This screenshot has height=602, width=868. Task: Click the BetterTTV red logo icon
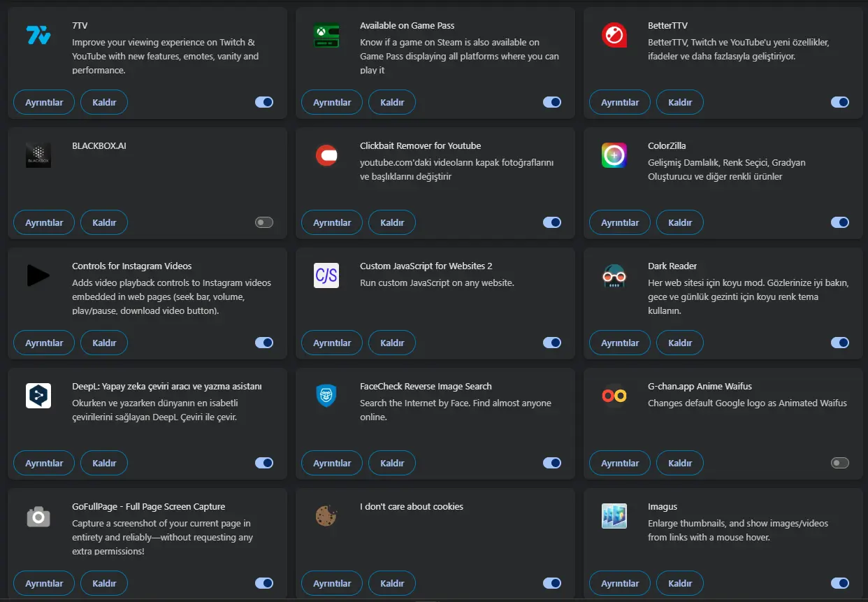coord(614,35)
